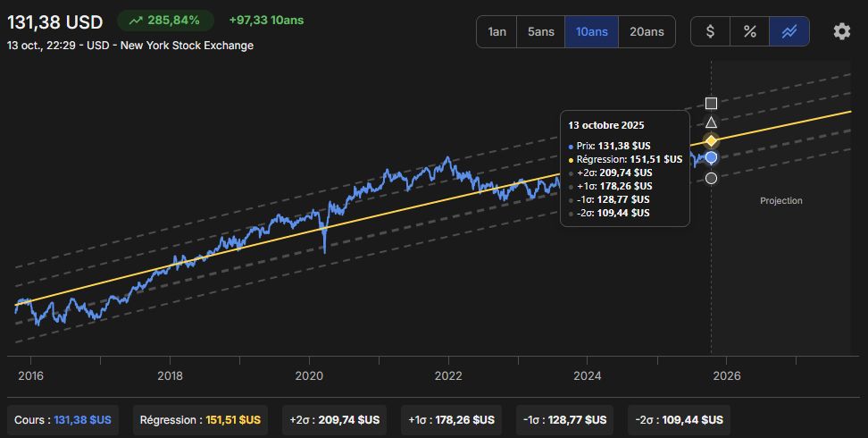The width and height of the screenshot is (868, 438).
Task: Click the yellow diamond regression marker
Action: [x=712, y=141]
